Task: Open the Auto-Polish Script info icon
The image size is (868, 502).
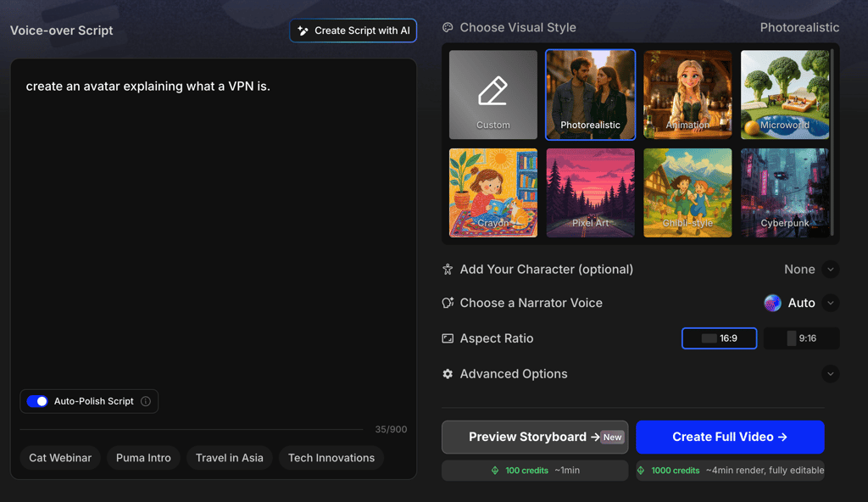Action: [146, 401]
